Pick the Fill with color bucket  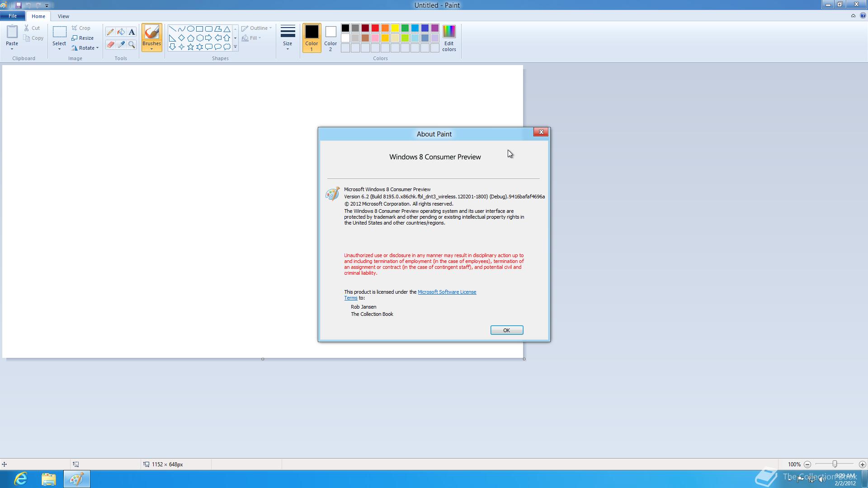tap(121, 32)
